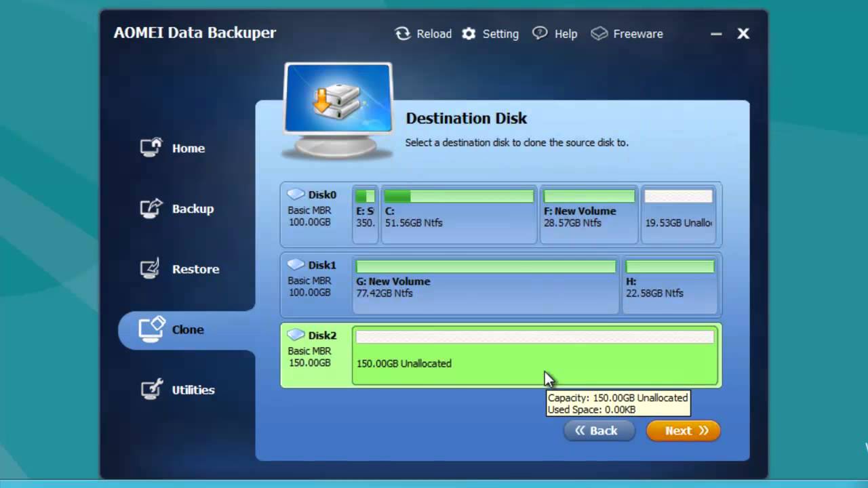Open Setting via the gear icon

469,34
